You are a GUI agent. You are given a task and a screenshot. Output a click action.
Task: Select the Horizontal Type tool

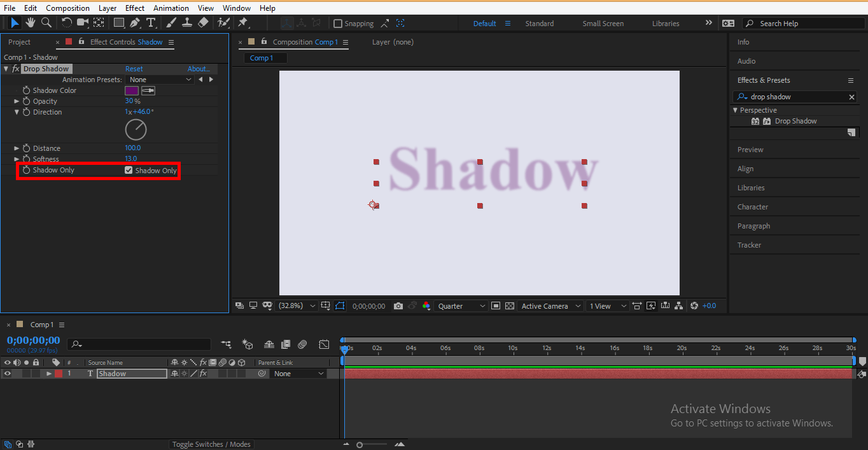(151, 23)
